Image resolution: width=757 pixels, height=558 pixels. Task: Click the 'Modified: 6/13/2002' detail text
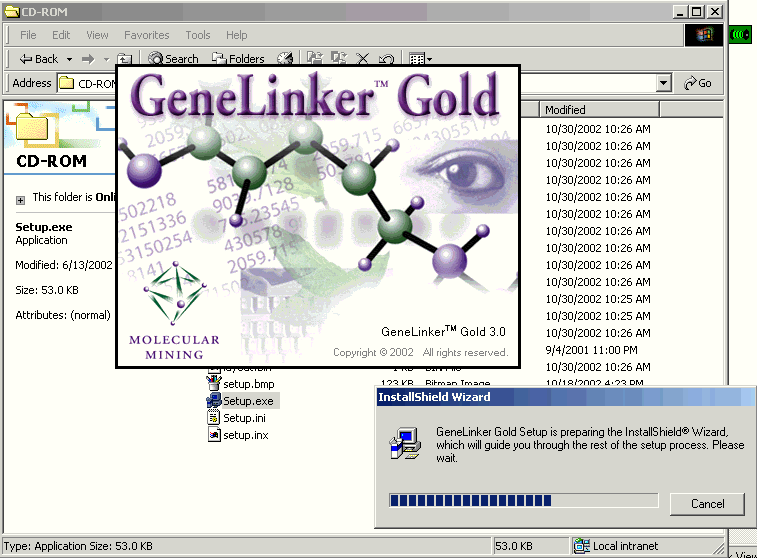[x=64, y=265]
